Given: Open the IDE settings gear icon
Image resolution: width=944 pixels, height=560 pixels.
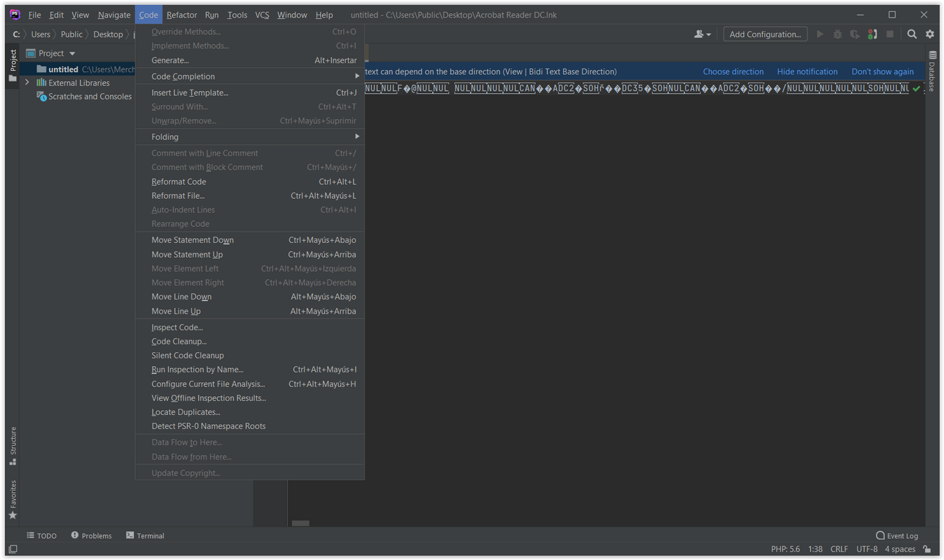Looking at the screenshot, I should [x=930, y=34].
